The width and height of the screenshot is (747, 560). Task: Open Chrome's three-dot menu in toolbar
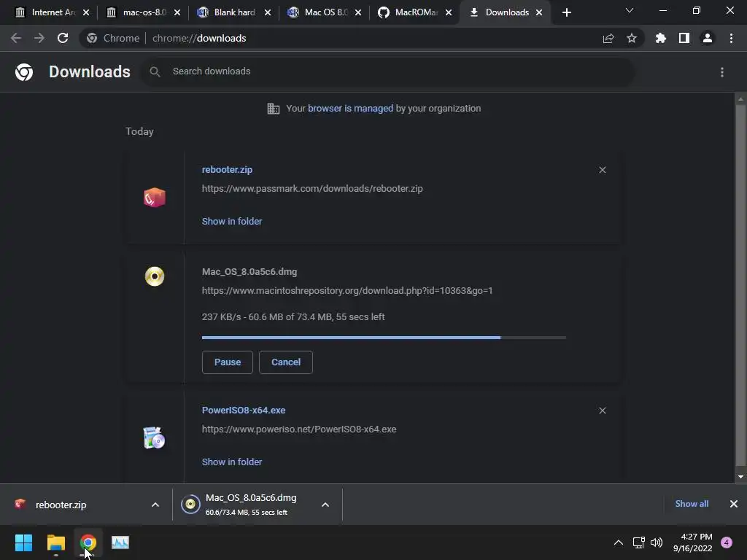point(731,38)
